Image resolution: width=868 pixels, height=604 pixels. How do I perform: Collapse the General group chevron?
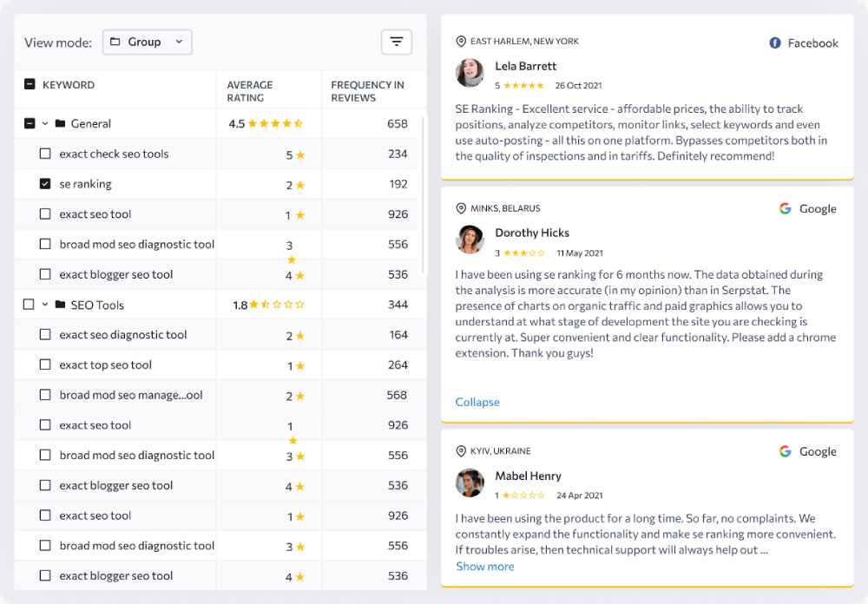pyautogui.click(x=45, y=123)
